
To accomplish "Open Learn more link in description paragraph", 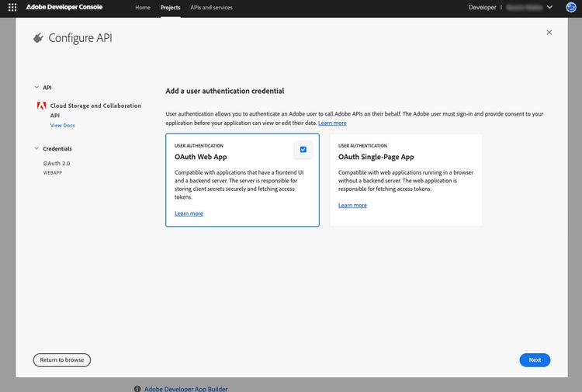I will [332, 123].
